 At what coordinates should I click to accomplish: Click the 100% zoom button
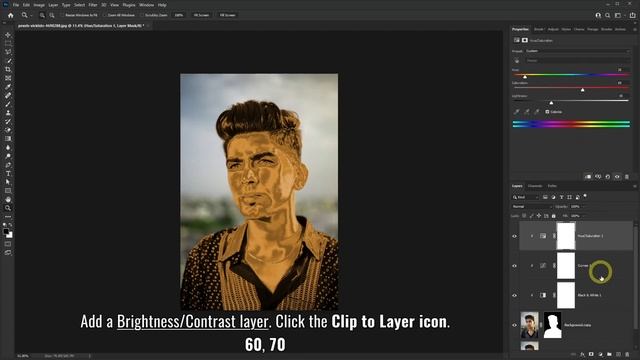179,15
